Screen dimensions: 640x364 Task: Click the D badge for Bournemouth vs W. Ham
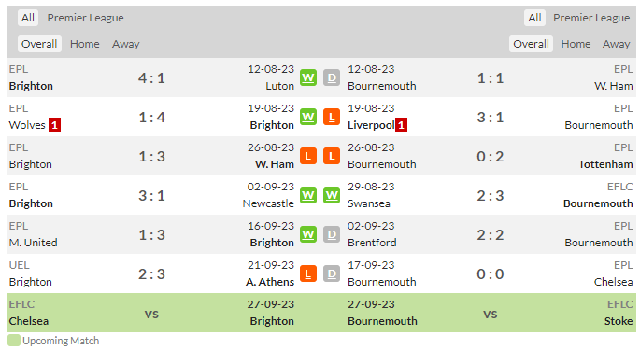(x=332, y=77)
